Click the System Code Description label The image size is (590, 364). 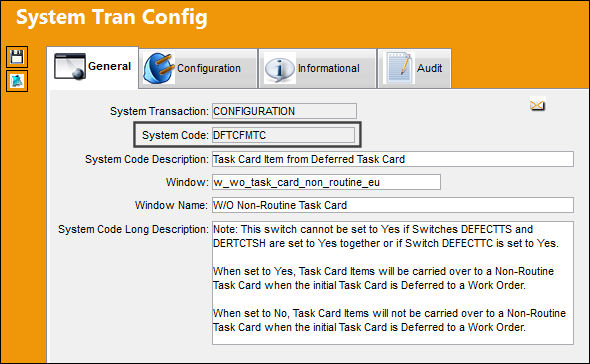146,159
